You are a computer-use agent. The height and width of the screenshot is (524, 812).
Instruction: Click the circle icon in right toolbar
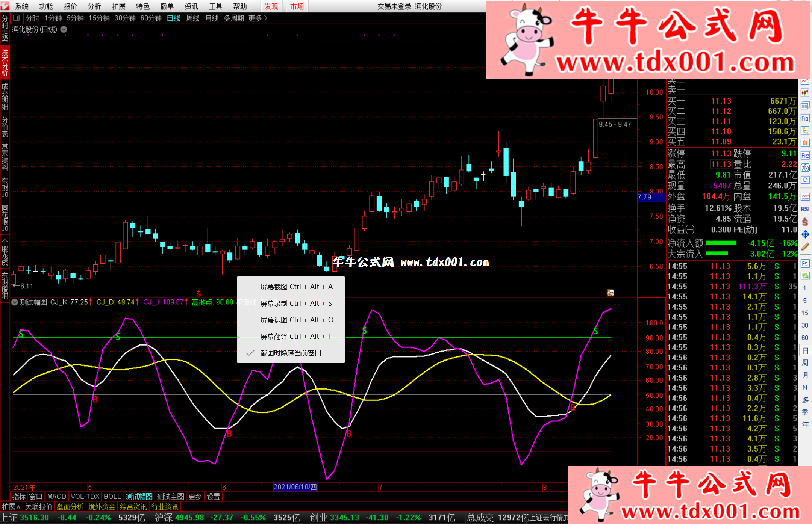[805, 180]
